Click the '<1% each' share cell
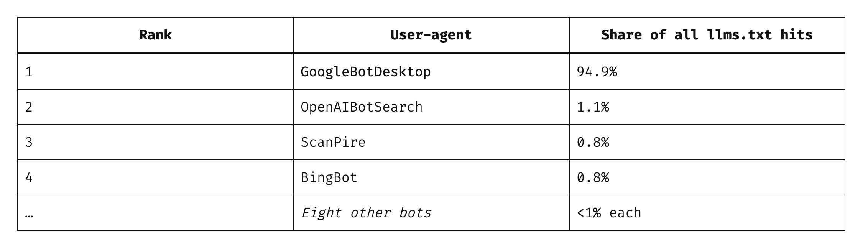Image resolution: width=868 pixels, height=243 pixels. coord(609,213)
